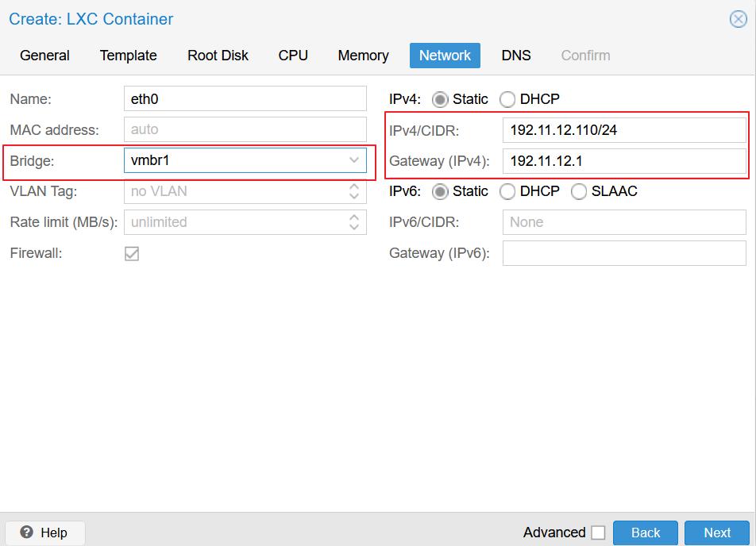Viewport: 756px width, 546px height.
Task: Click the Name field containing eth0
Action: tap(245, 99)
